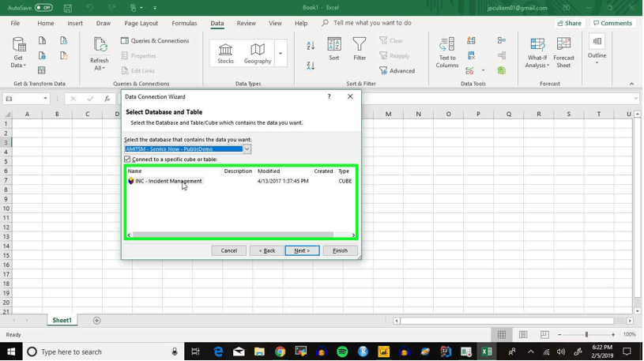644x361 pixels.
Task: Select INC - Incident Management cube row
Action: [x=240, y=181]
